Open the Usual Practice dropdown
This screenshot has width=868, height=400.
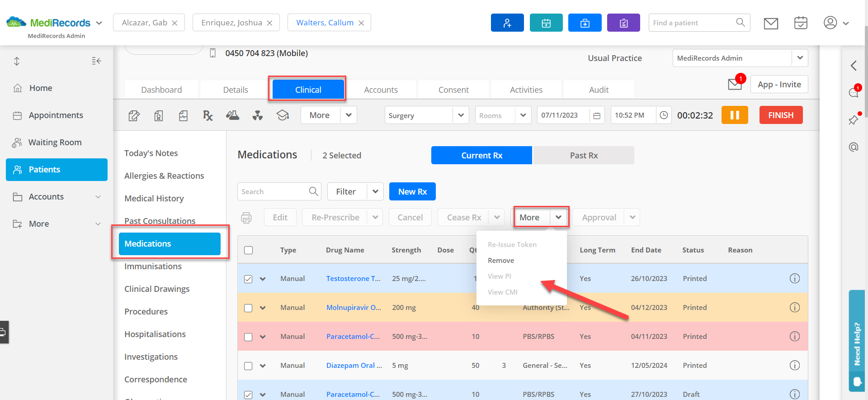800,58
